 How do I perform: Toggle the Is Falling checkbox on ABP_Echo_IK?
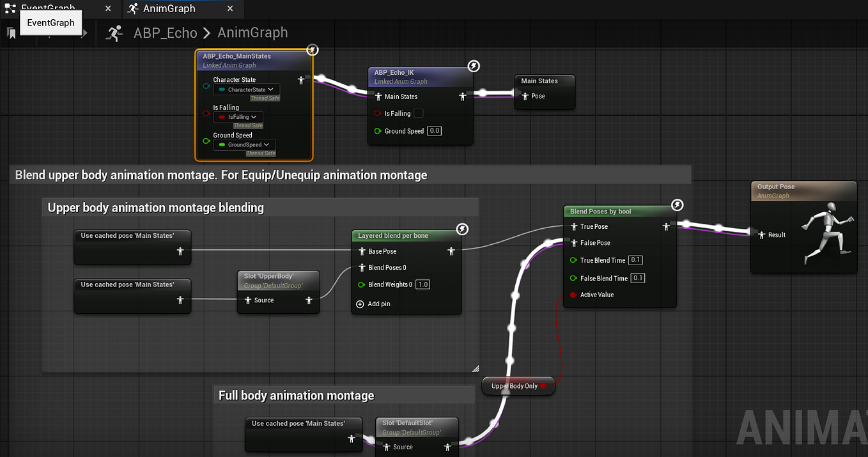[x=418, y=113]
